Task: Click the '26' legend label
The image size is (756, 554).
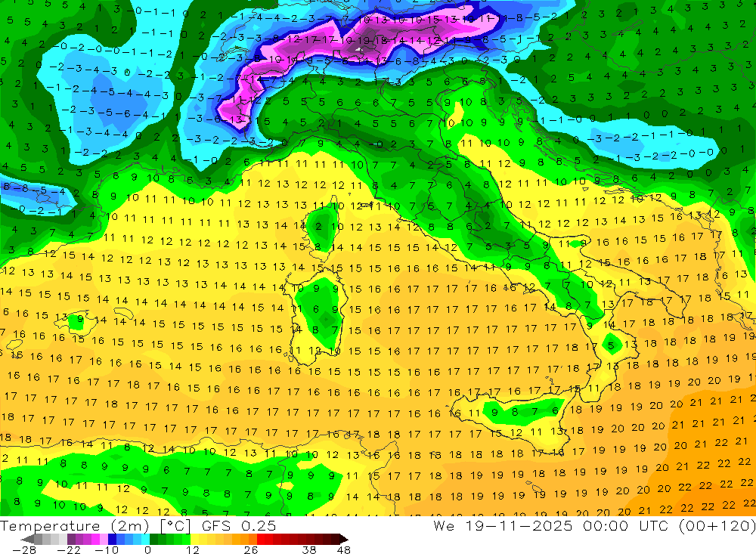Action: [x=251, y=549]
